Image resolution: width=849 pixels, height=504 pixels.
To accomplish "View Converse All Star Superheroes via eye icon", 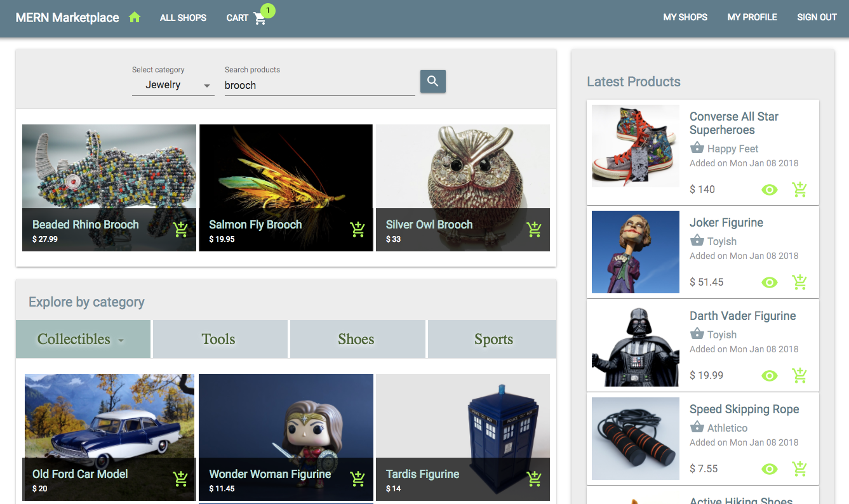I will coord(770,189).
